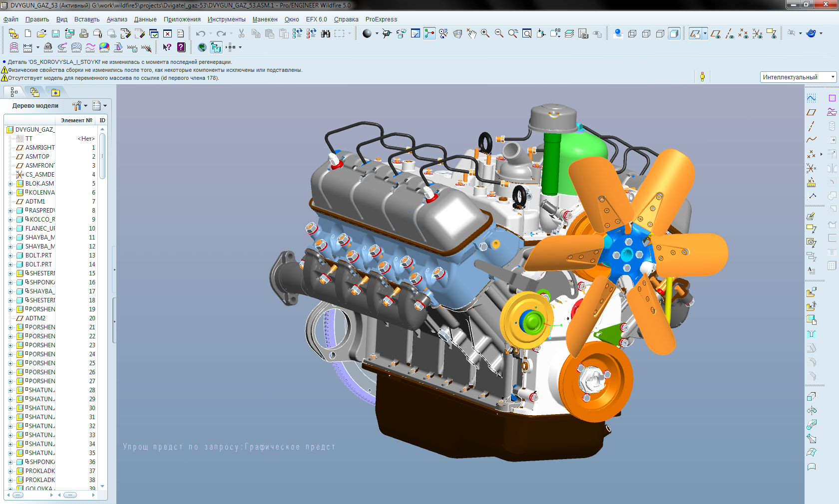Open the purple help book icon
The width and height of the screenshot is (839, 504).
point(181,47)
